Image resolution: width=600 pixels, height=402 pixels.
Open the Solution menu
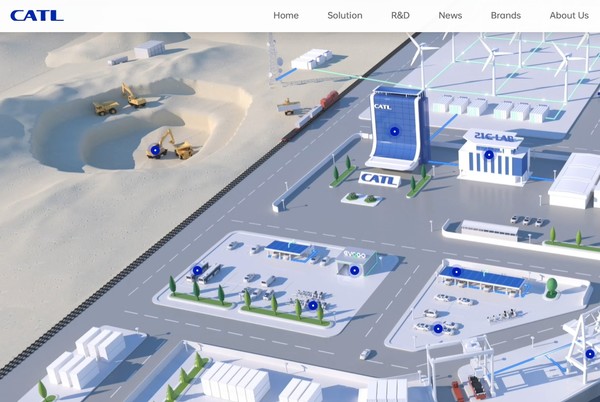click(x=345, y=15)
